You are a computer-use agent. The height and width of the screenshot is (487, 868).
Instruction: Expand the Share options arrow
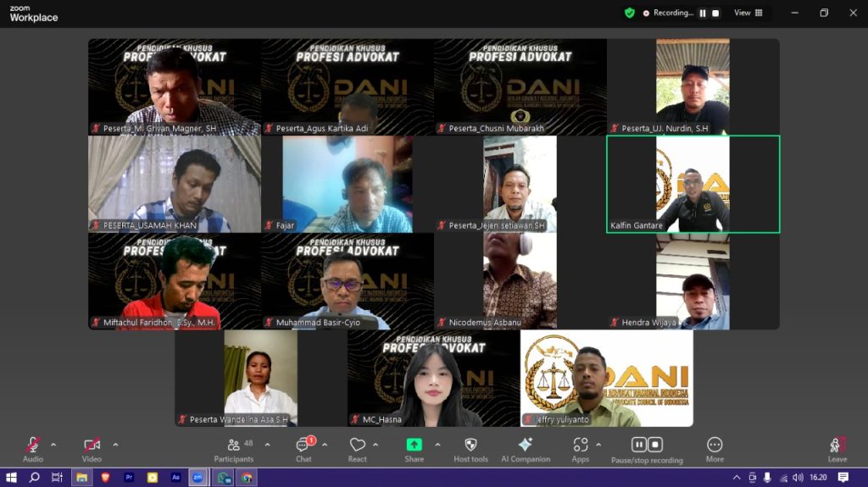pos(437,445)
